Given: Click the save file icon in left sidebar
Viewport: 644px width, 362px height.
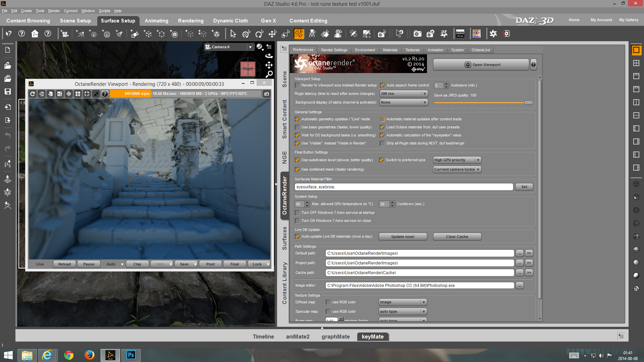Looking at the screenshot, I should click(7, 92).
